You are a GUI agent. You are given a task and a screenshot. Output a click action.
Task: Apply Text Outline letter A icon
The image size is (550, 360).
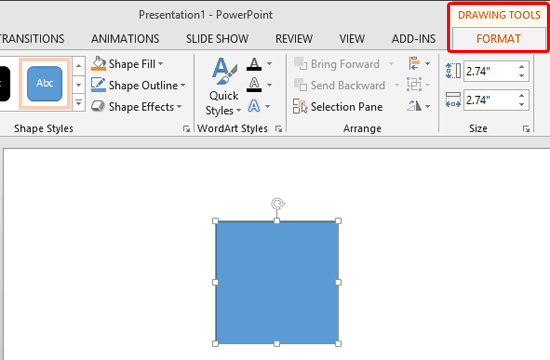coord(254,85)
